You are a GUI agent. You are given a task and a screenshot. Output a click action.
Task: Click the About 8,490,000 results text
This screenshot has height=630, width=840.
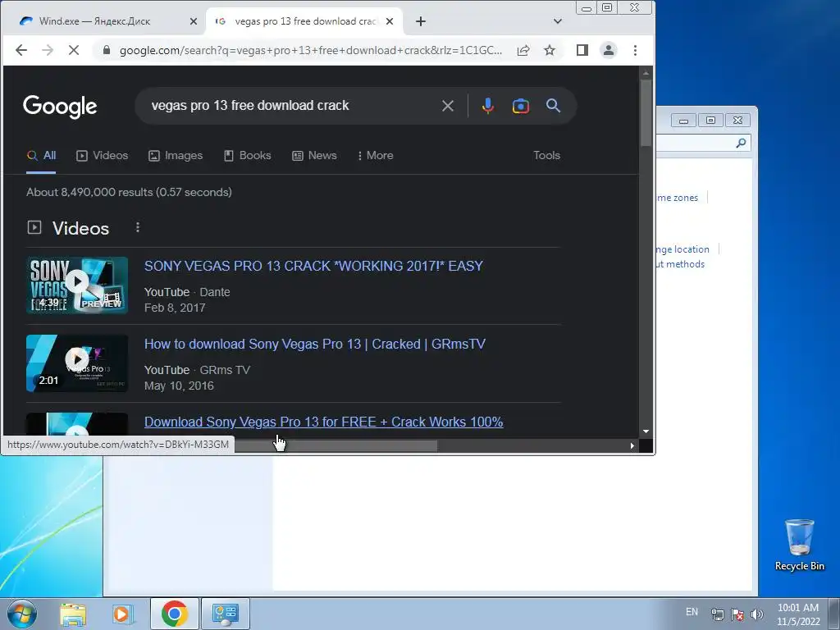point(129,192)
